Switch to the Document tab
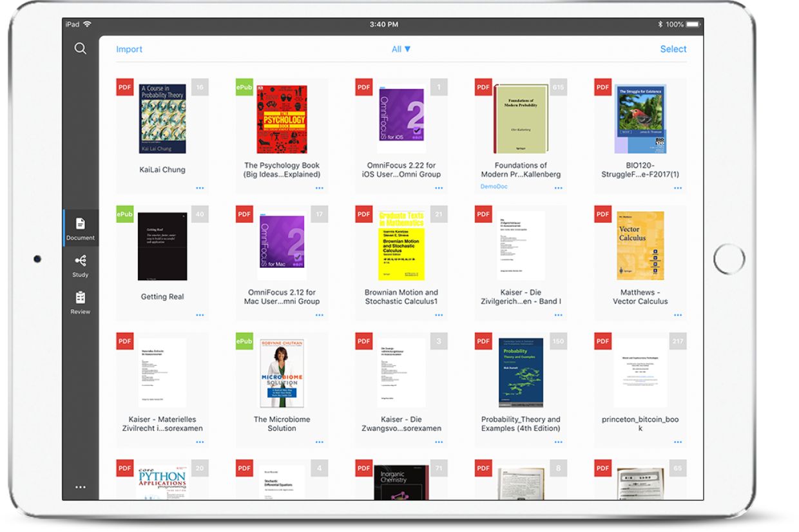Viewport: 799px width, 532px height. click(80, 228)
